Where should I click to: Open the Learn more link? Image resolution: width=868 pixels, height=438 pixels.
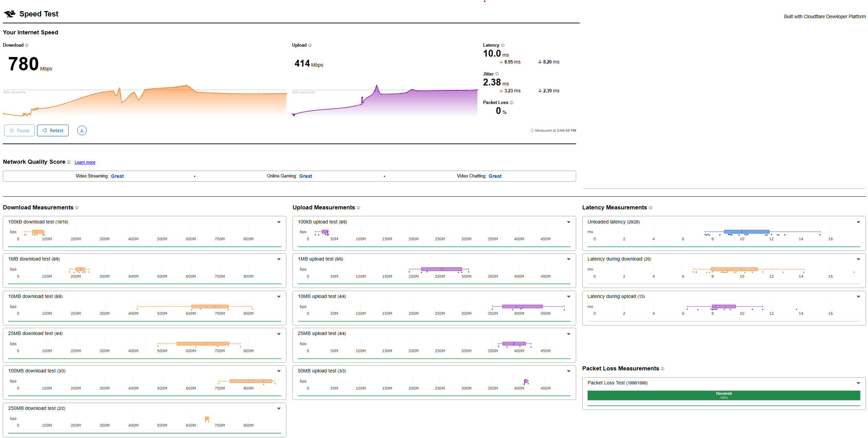click(x=85, y=162)
